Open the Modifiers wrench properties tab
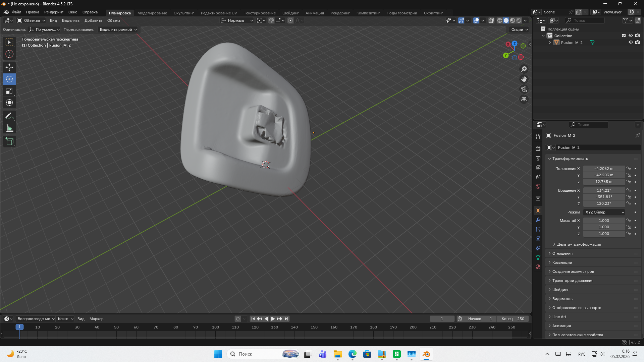Screen dimensions: 644x362 point(538,220)
